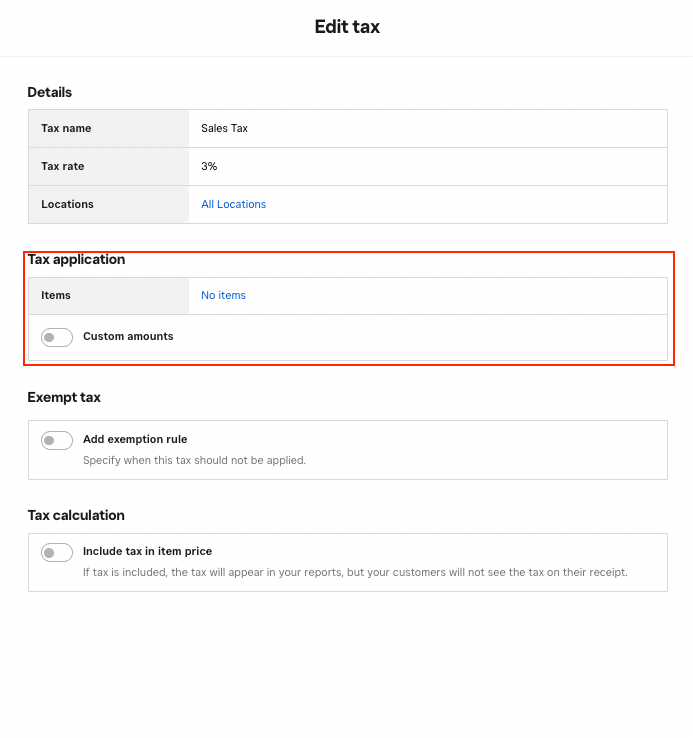Select the 3% tax rate field
Screen dimensions: 693x738
(428, 167)
